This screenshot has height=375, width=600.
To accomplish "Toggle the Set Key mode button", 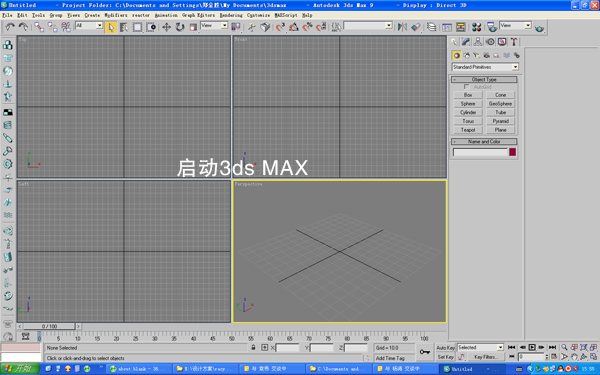I will (445, 357).
